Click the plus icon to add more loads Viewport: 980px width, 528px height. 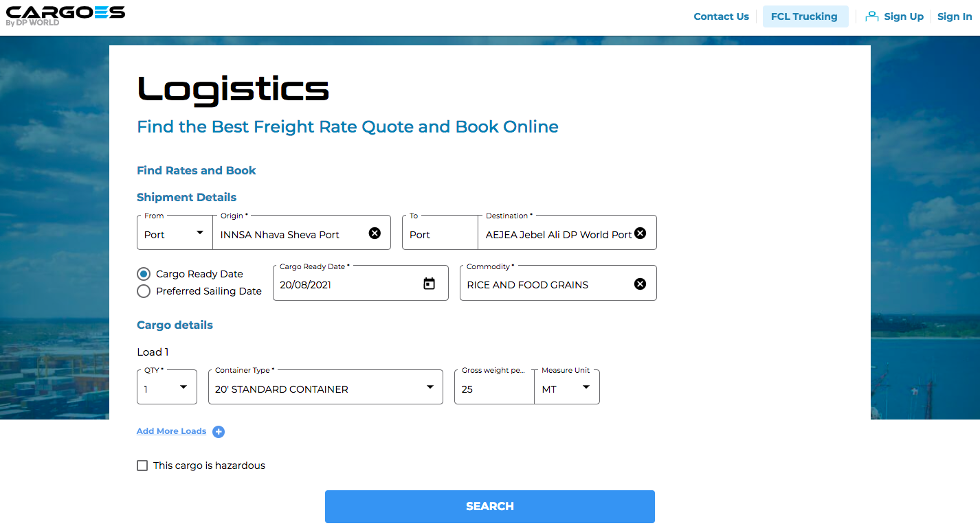pos(219,432)
